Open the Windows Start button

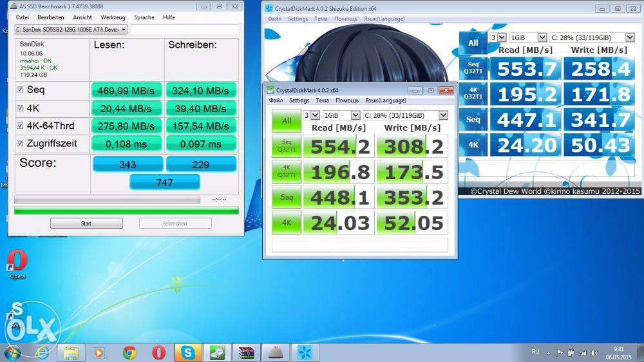click(12, 353)
